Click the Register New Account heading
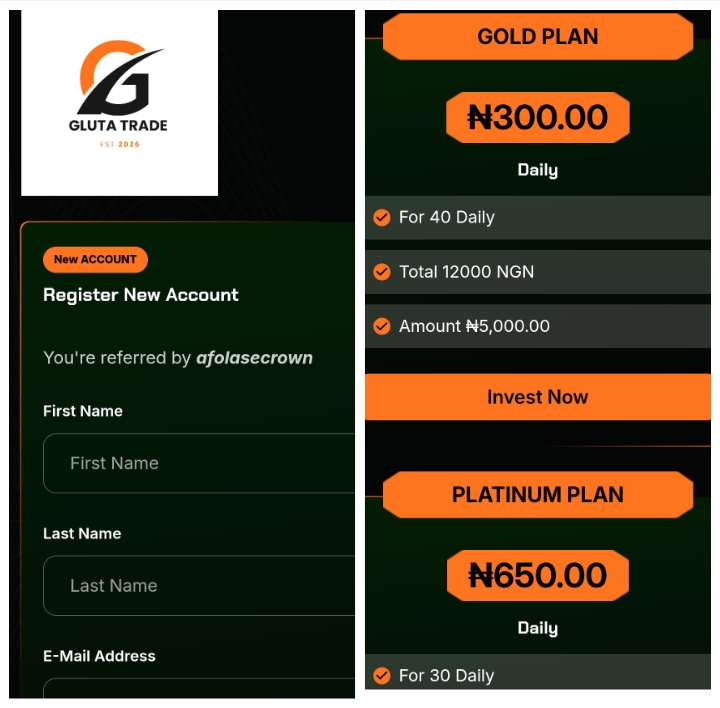Screen dimensions: 720x708 [141, 295]
